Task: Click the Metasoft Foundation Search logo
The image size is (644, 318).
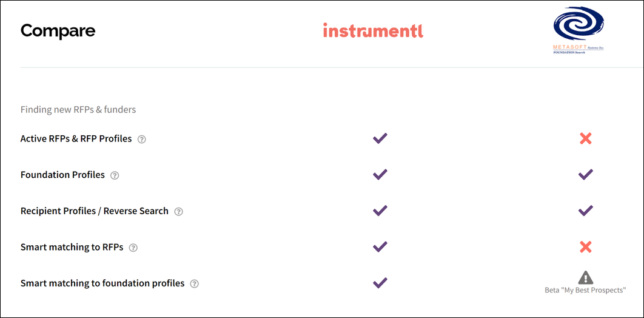Action: pos(579,30)
